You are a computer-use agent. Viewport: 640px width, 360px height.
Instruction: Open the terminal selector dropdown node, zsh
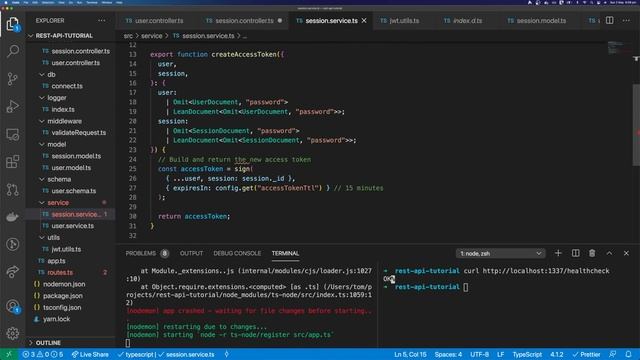(x=500, y=253)
